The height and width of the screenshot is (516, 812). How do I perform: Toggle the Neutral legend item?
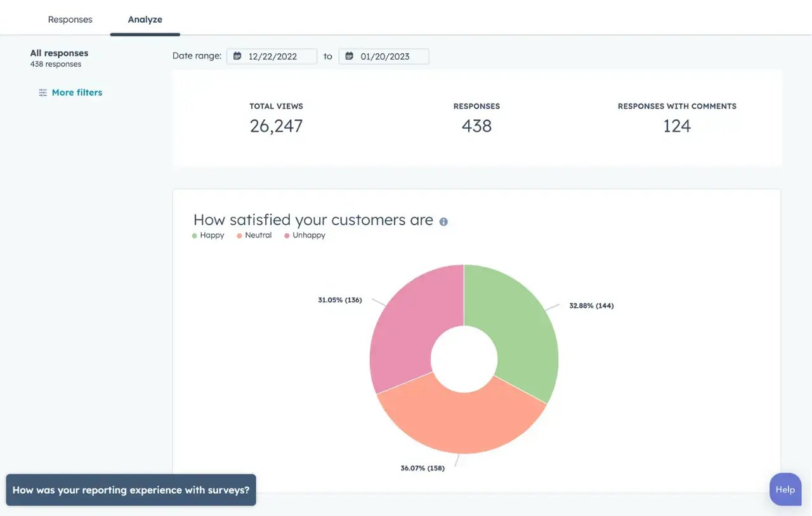(x=253, y=235)
